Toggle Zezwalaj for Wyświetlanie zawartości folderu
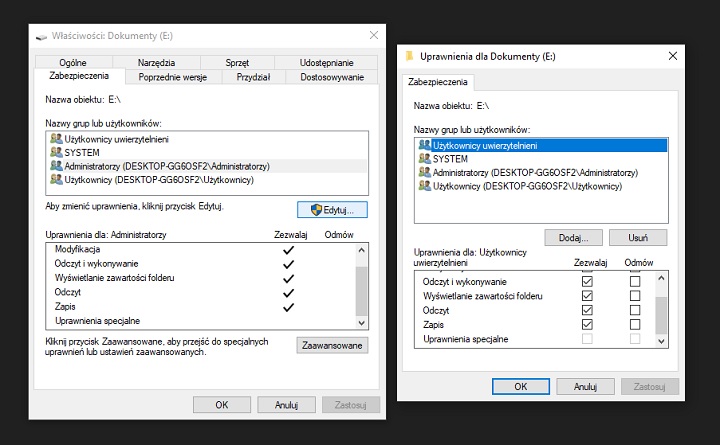Screen dimensions: 720x445 [587, 297]
